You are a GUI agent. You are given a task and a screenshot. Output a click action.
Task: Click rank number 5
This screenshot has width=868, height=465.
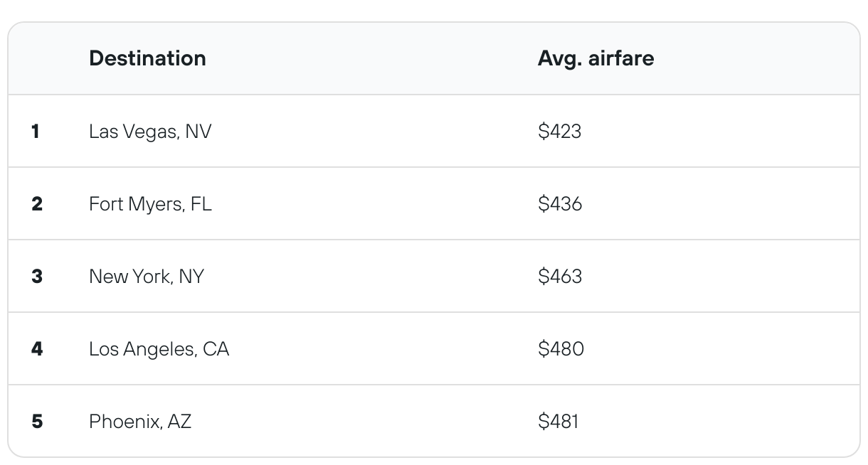tap(37, 422)
